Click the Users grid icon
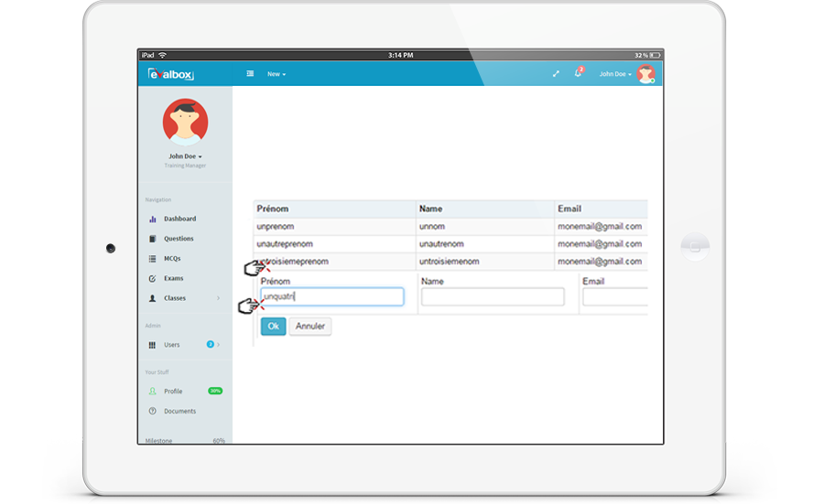The height and width of the screenshot is (504, 835). pos(152,345)
